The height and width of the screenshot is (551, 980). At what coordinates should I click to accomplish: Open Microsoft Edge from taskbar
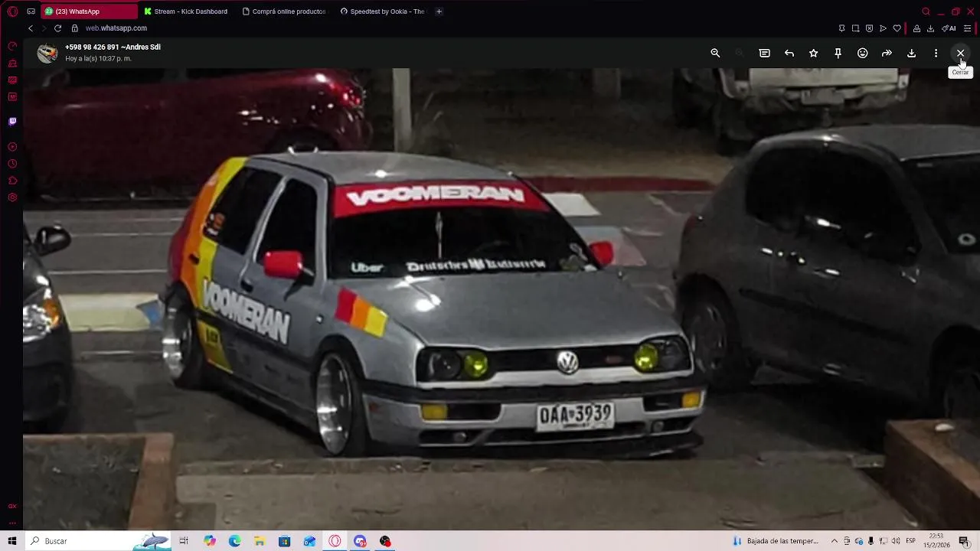pyautogui.click(x=234, y=541)
